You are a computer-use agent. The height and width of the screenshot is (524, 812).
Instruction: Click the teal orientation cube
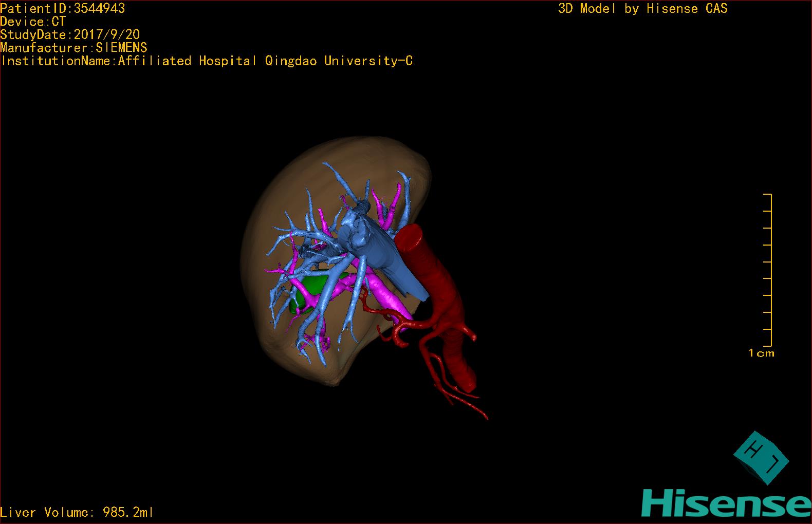point(761,457)
